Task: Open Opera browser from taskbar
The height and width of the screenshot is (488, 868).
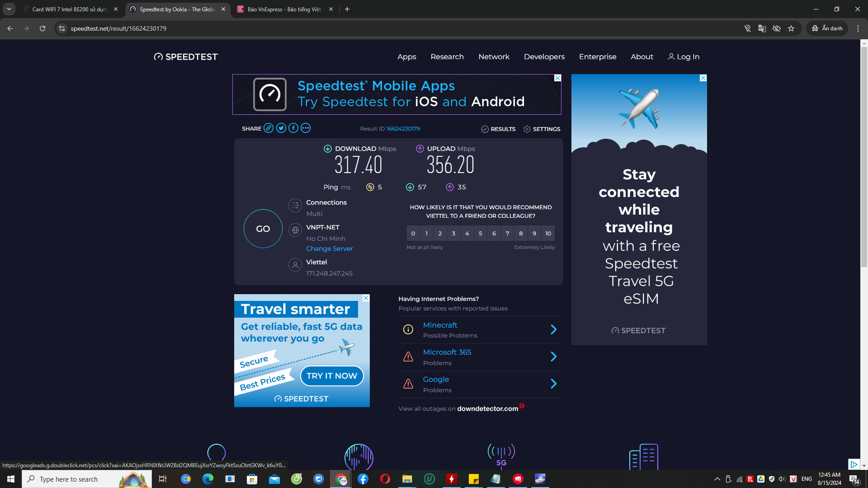Action: (x=385, y=479)
